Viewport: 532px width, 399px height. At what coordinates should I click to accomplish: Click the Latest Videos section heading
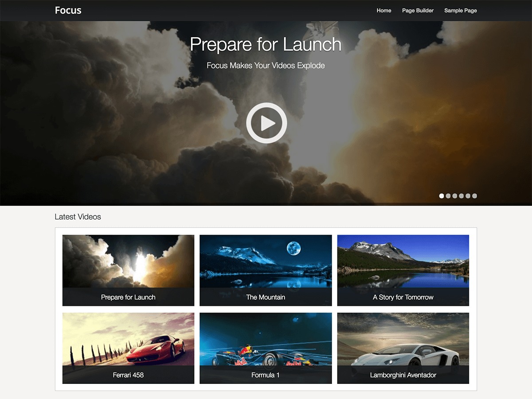(x=78, y=217)
